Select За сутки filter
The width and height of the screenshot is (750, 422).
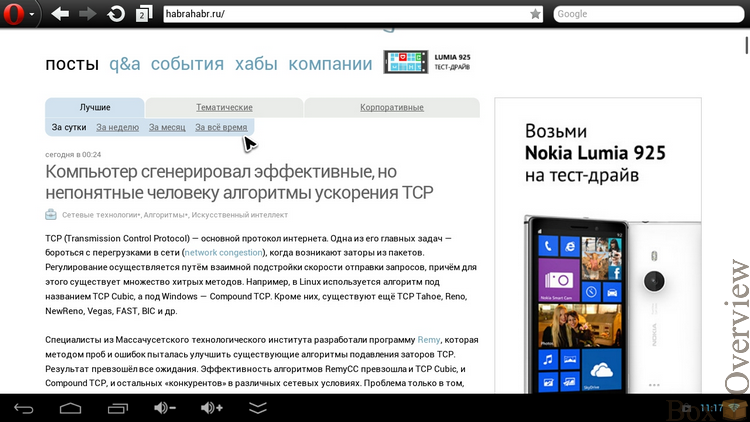tap(69, 127)
